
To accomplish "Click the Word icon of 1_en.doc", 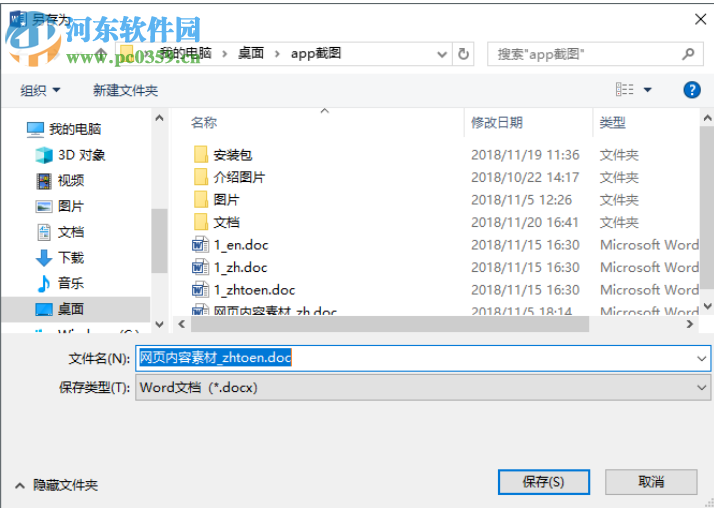I will coord(200,245).
